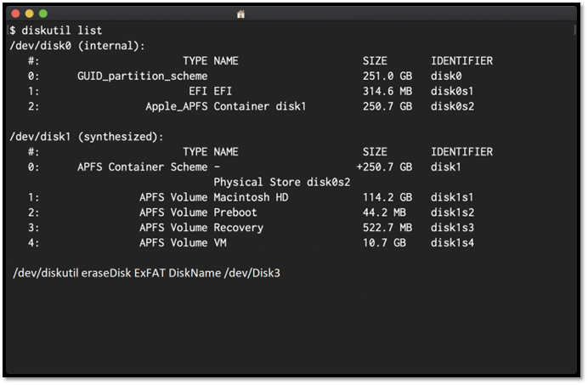Minimize the terminal using yellow button

(29, 14)
